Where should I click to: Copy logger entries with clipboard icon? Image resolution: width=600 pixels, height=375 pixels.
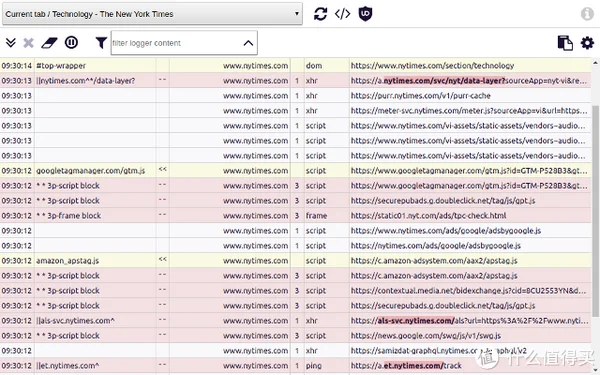pyautogui.click(x=565, y=43)
